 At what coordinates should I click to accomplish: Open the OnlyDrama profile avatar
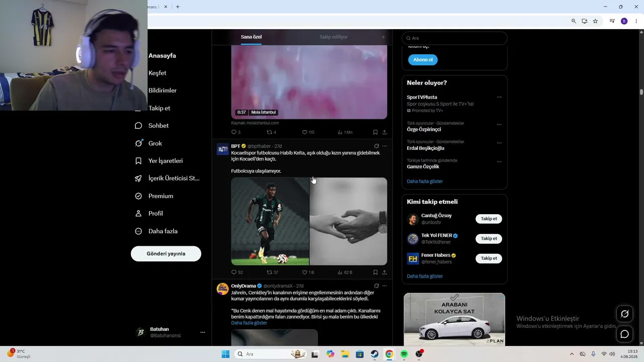point(222,289)
